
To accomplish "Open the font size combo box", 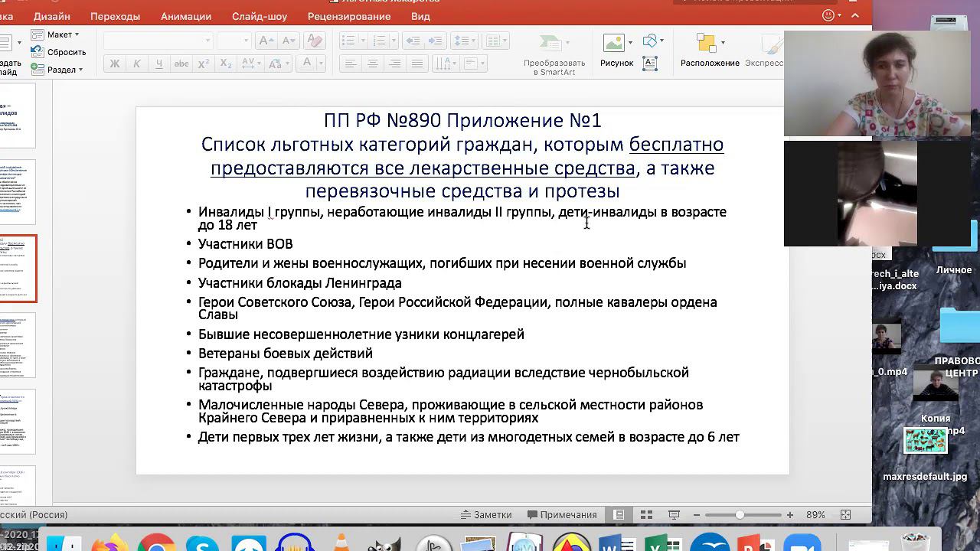I will click(x=234, y=41).
